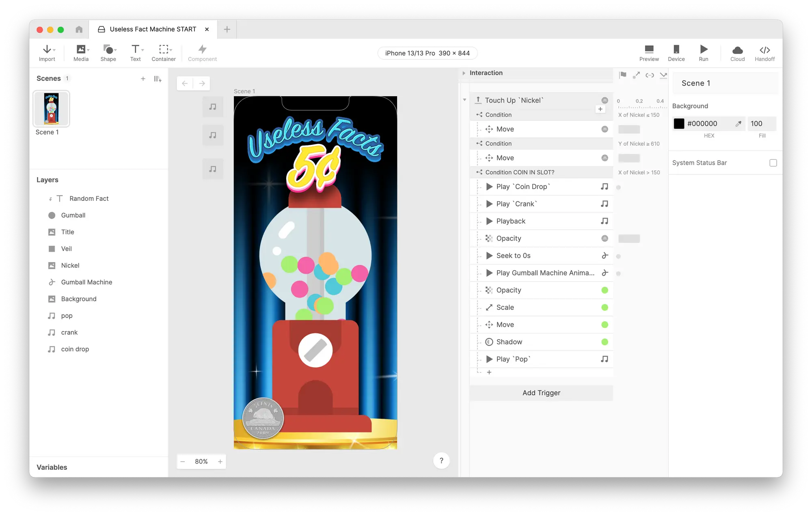Collapse the Touch Up Nickel trigger
812x516 pixels.
(x=464, y=100)
